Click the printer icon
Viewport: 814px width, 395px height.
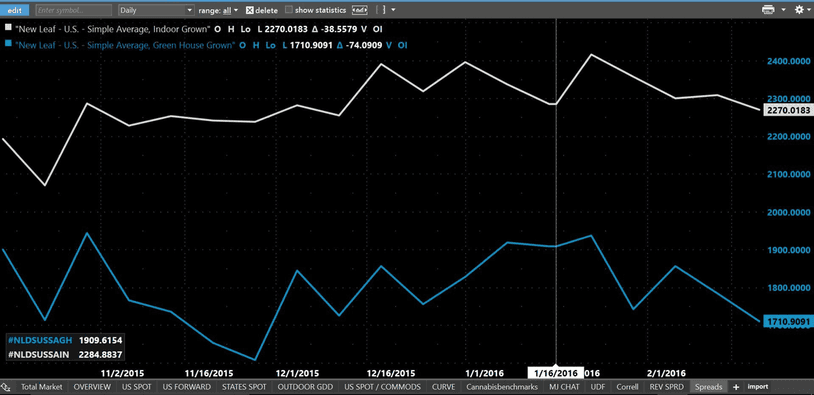(769, 9)
